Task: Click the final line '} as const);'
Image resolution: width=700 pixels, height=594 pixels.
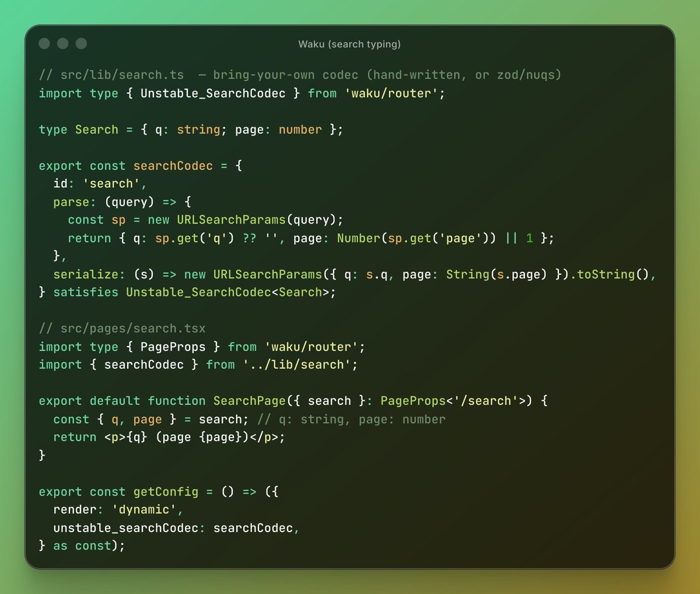Action: coord(82,546)
